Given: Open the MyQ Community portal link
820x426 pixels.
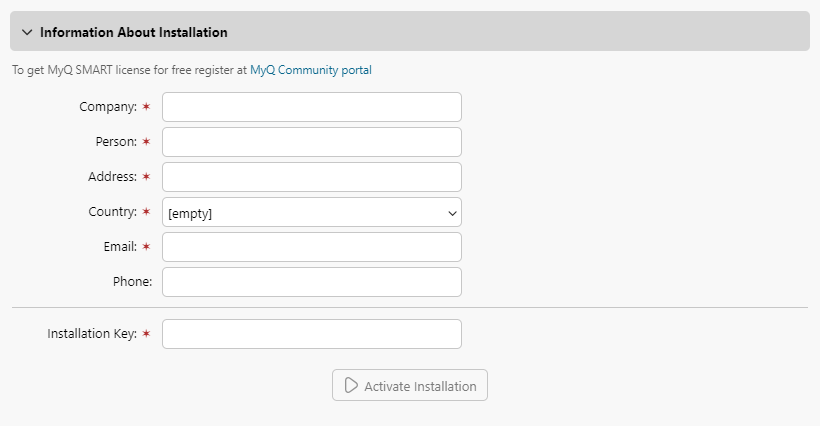Looking at the screenshot, I should click(x=310, y=70).
